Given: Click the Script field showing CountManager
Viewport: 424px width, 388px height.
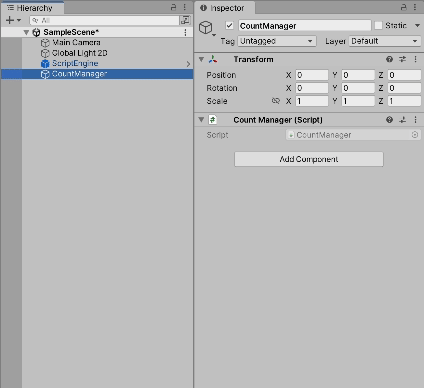Looking at the screenshot, I should tap(353, 135).
